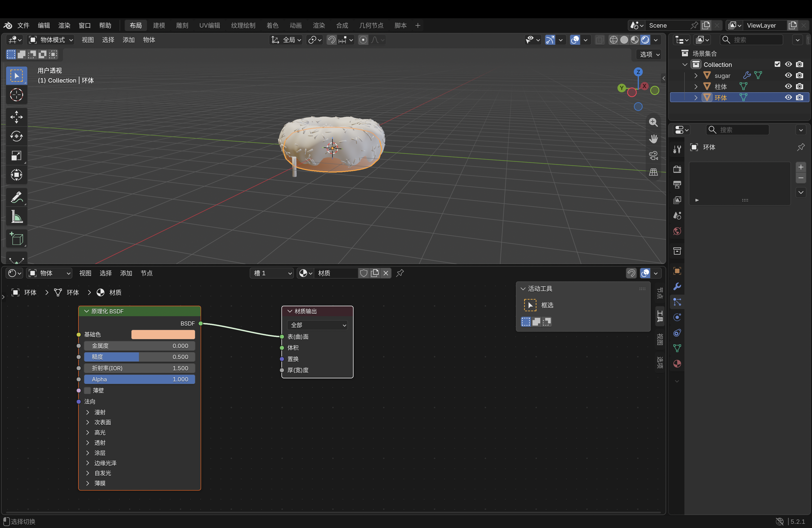Adjust the 糙度 slider in BSDF node
Viewport: 812px width, 528px height.
(139, 357)
